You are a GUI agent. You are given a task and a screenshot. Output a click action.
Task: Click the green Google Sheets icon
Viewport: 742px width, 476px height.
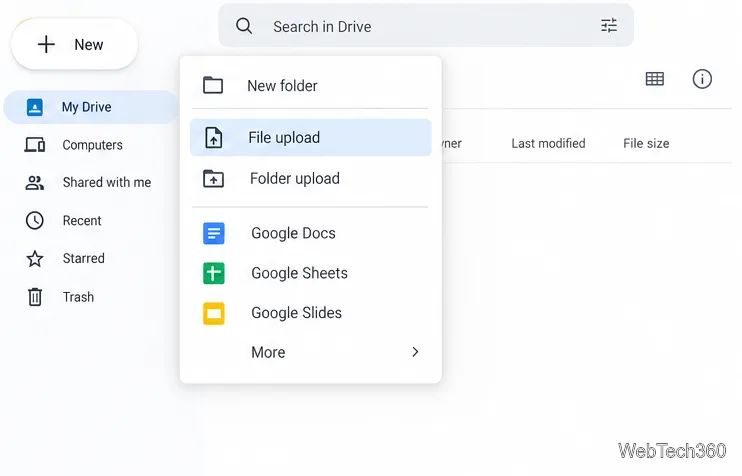(x=213, y=273)
